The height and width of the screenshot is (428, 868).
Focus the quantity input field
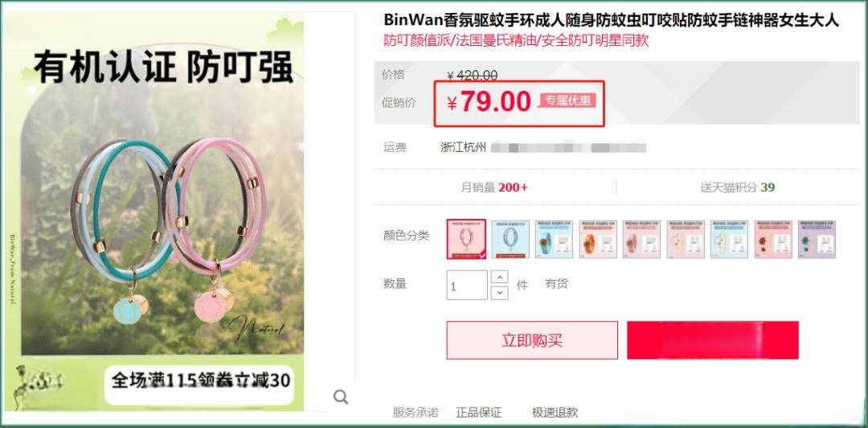point(467,285)
